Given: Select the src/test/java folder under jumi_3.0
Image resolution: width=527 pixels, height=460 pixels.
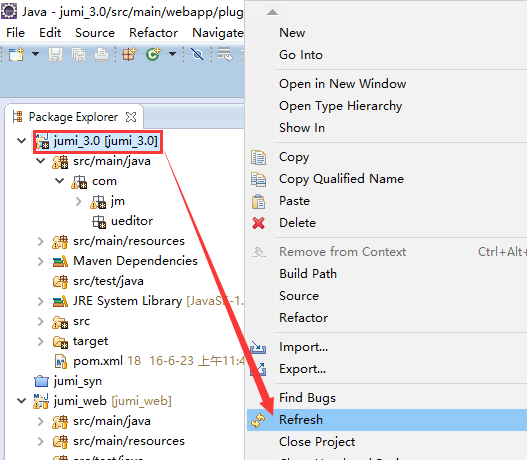Looking at the screenshot, I should tap(108, 281).
